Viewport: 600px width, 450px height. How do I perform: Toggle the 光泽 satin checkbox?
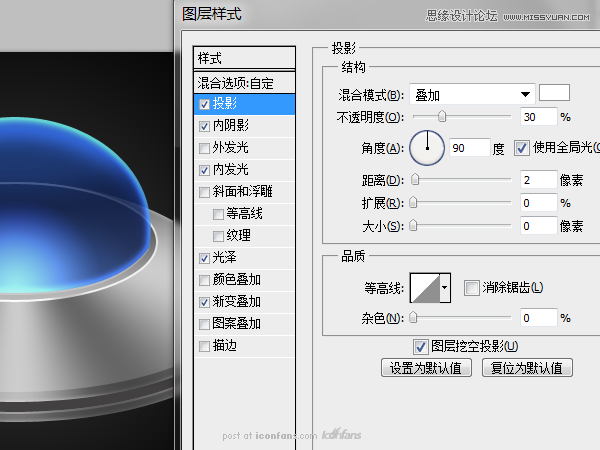coord(204,258)
